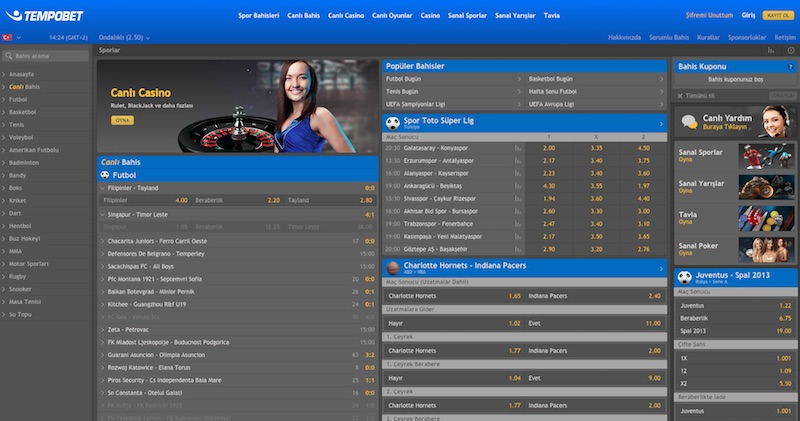Expand the Guarani Asuncion - Olimpia Asuncion match
This screenshot has width=800, height=421.
[238, 355]
